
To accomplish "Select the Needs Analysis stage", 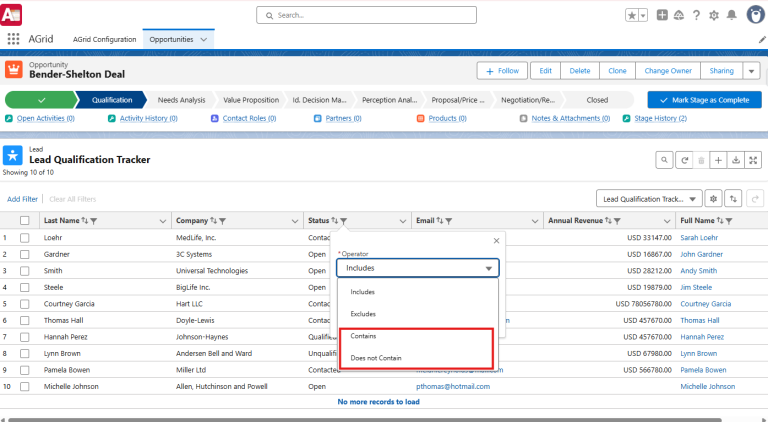I will 181,100.
